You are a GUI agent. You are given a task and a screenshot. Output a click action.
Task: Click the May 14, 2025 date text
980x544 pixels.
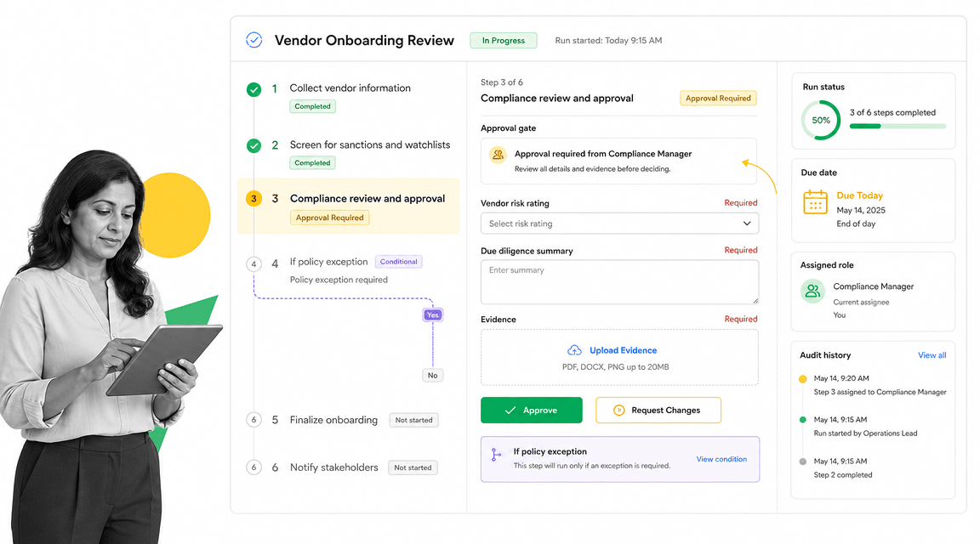pos(861,211)
